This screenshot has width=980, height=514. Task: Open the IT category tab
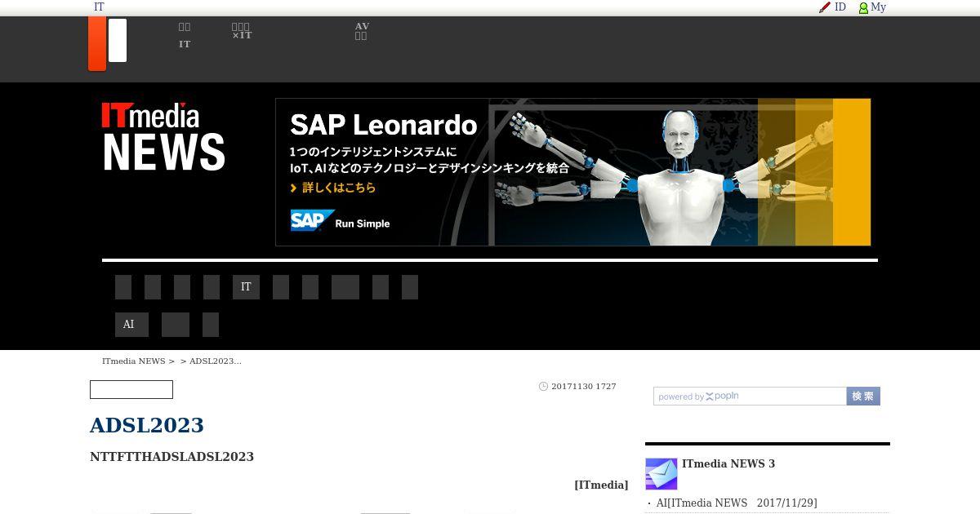pyautogui.click(x=246, y=287)
